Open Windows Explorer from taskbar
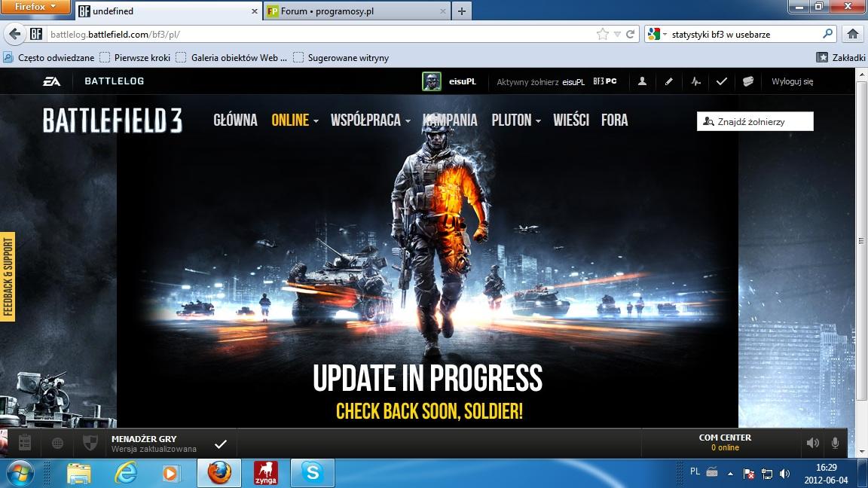 [79, 474]
